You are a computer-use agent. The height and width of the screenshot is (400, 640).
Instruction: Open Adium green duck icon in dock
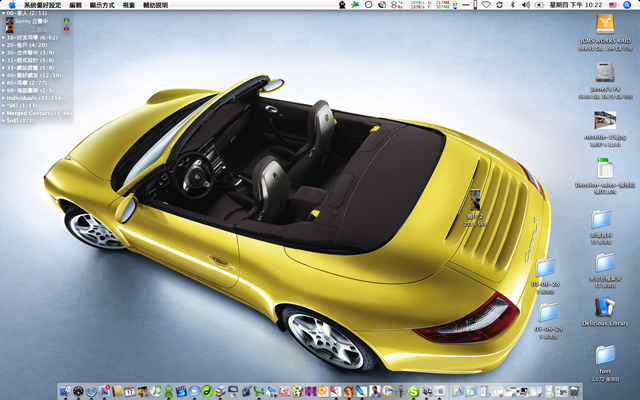(169, 391)
